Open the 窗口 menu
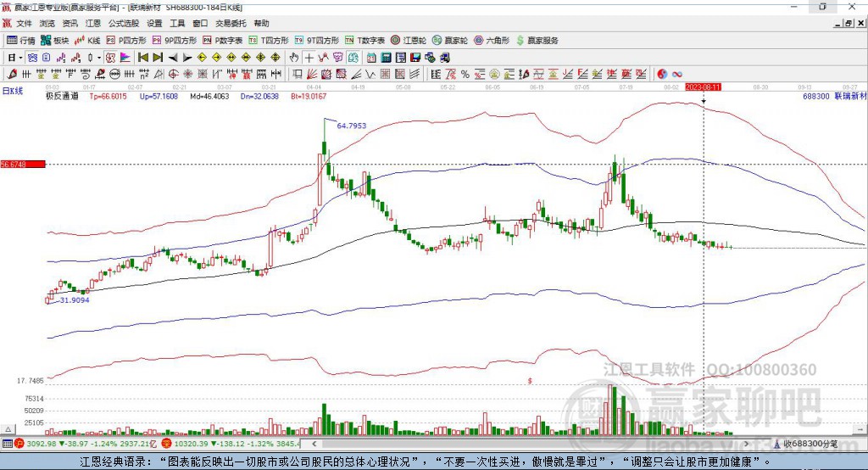868x470 pixels. (200, 23)
